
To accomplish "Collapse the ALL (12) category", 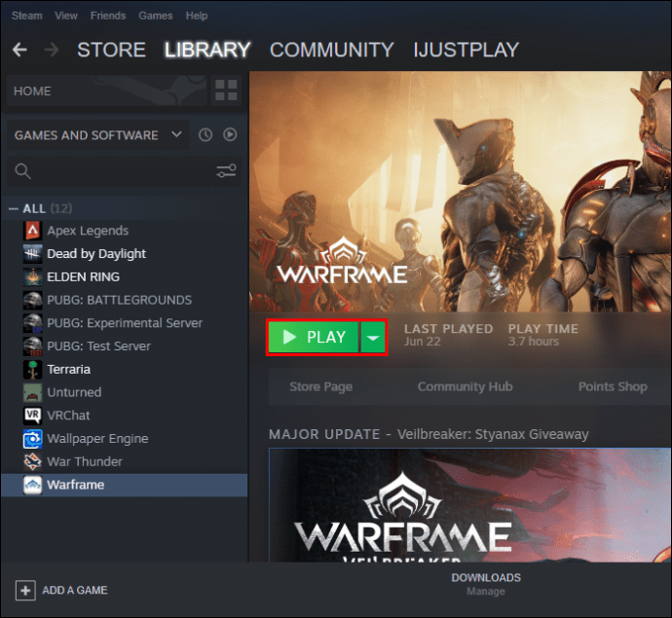I will pyautogui.click(x=14, y=209).
